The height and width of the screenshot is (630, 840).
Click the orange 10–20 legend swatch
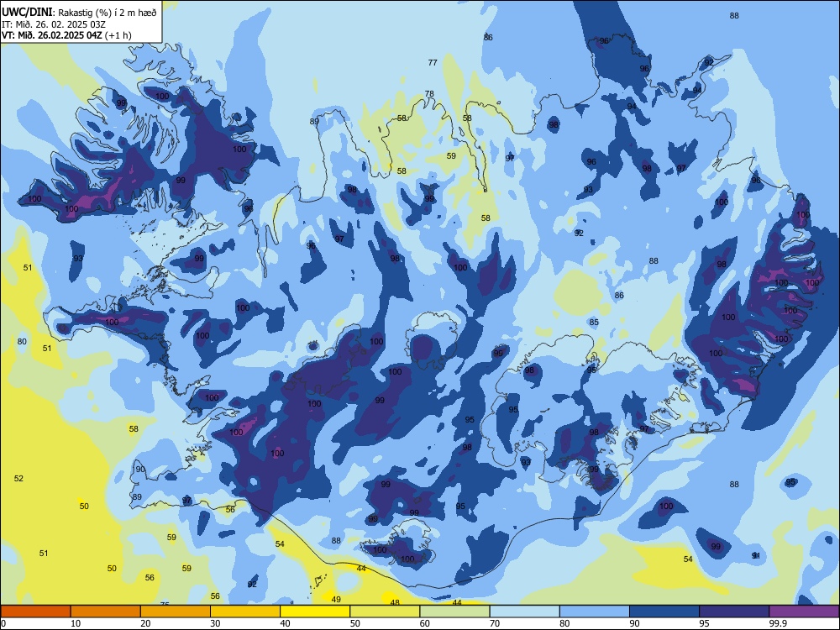pyautogui.click(x=106, y=612)
